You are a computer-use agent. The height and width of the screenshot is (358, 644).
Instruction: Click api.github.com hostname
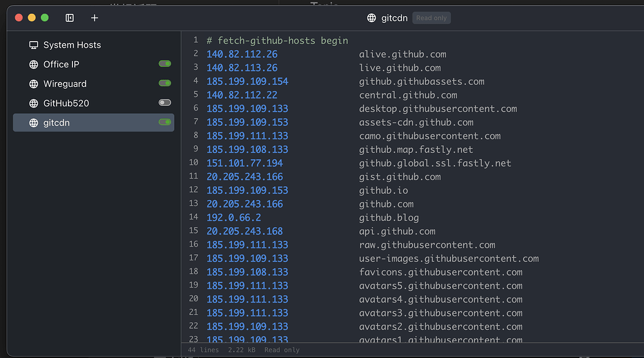click(x=397, y=231)
